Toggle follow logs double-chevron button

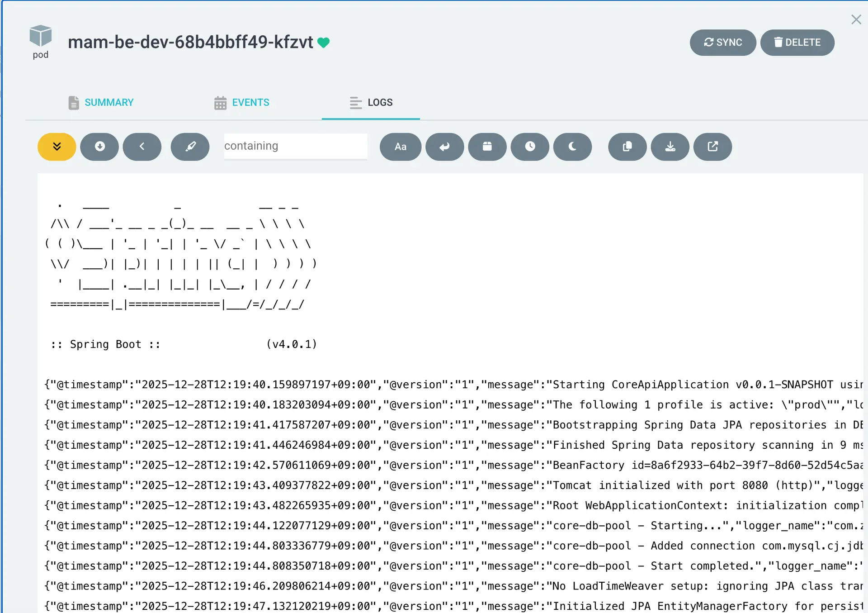57,147
